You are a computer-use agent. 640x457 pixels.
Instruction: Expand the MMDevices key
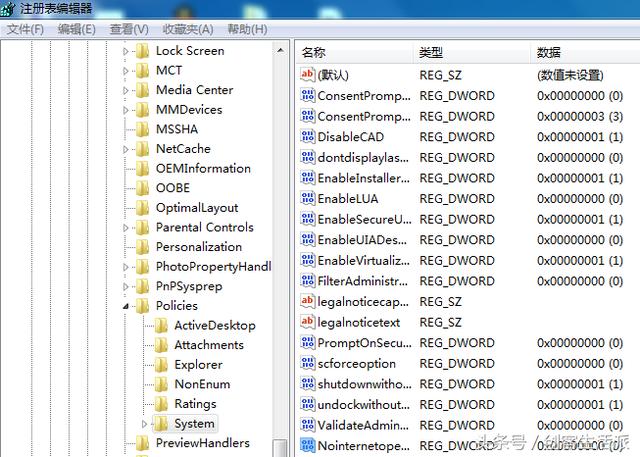point(125,110)
